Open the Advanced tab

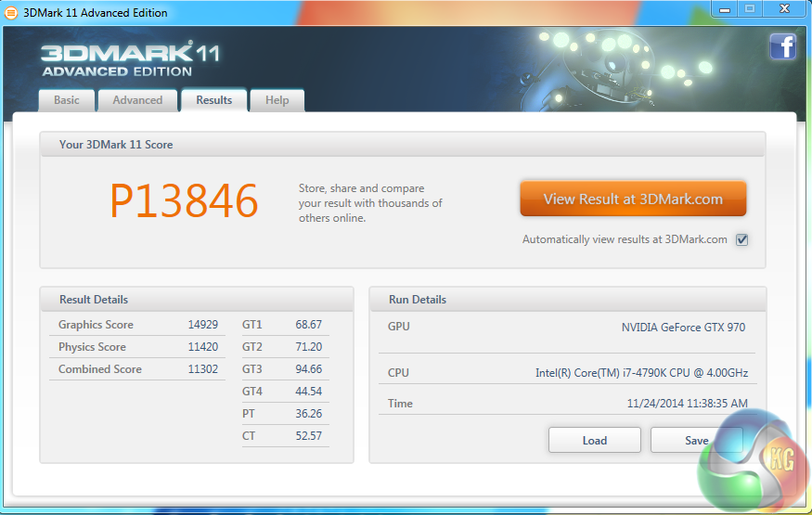pyautogui.click(x=137, y=100)
